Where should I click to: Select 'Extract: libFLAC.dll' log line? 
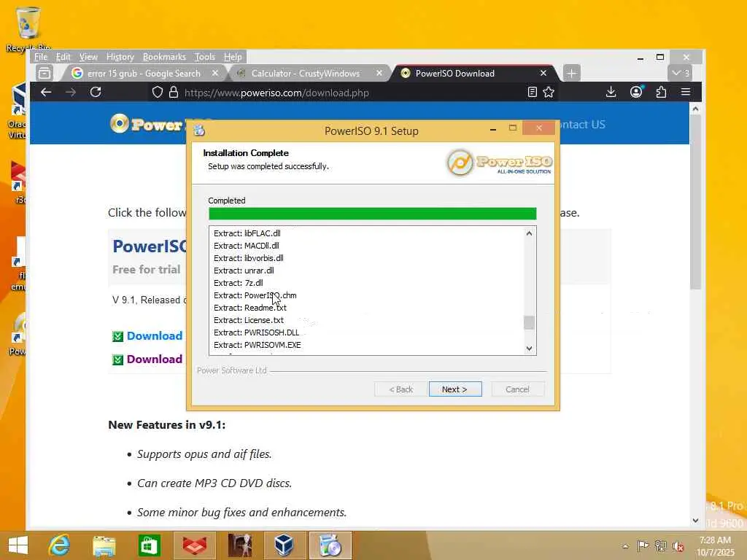247,233
